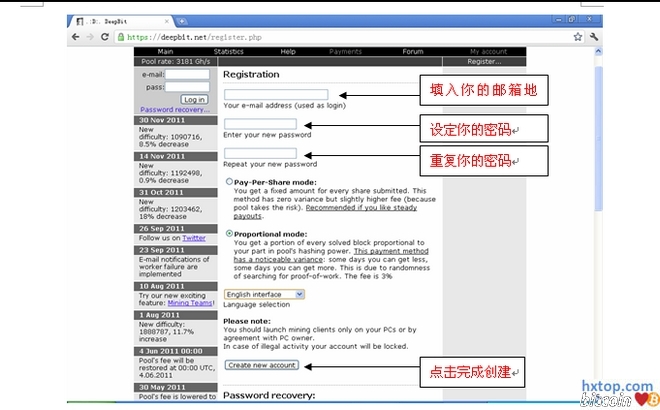This screenshot has height=410, width=660.
Task: Click the Create new account button
Action: tap(262, 366)
